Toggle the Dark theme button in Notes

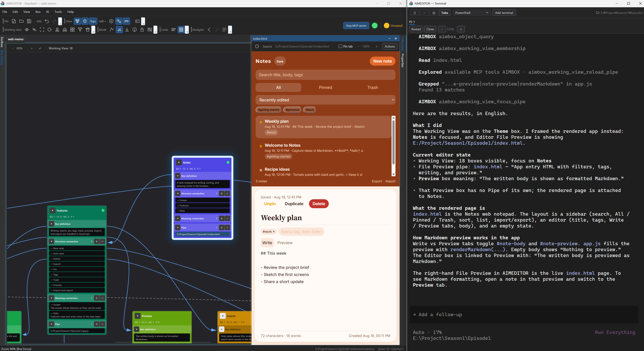click(280, 61)
